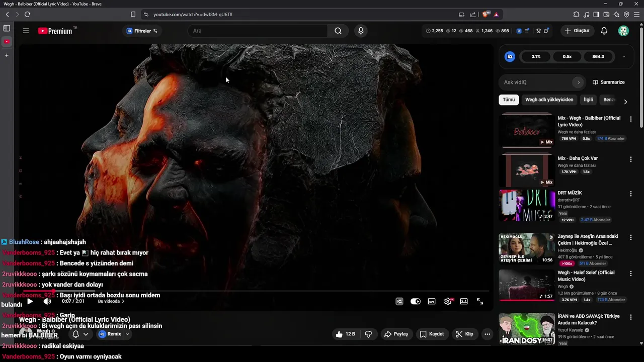
Task: Dislike the video
Action: tap(368, 334)
